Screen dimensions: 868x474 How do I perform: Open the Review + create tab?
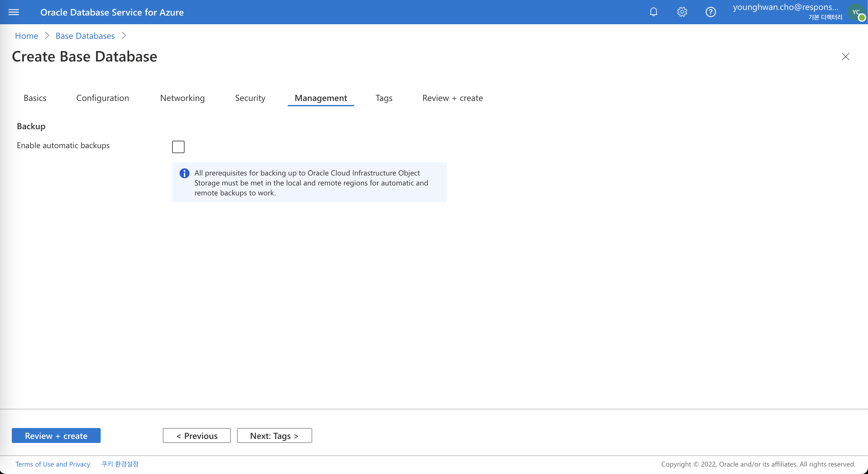coord(453,98)
